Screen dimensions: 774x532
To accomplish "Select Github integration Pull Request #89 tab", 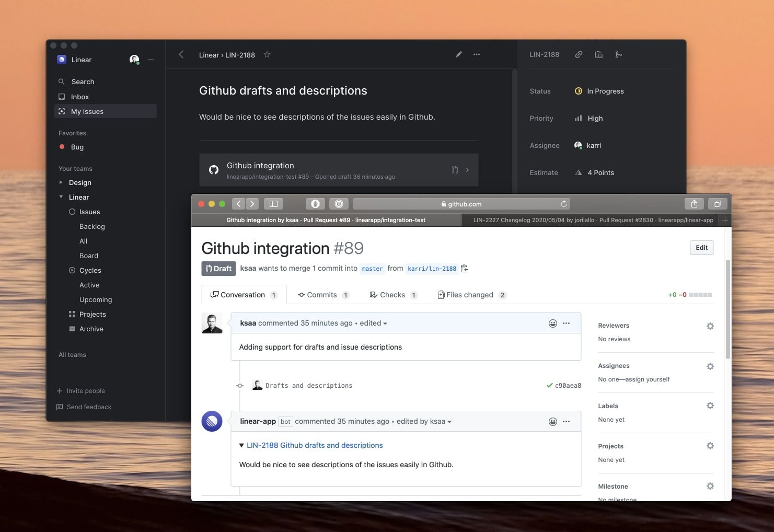I will point(326,220).
